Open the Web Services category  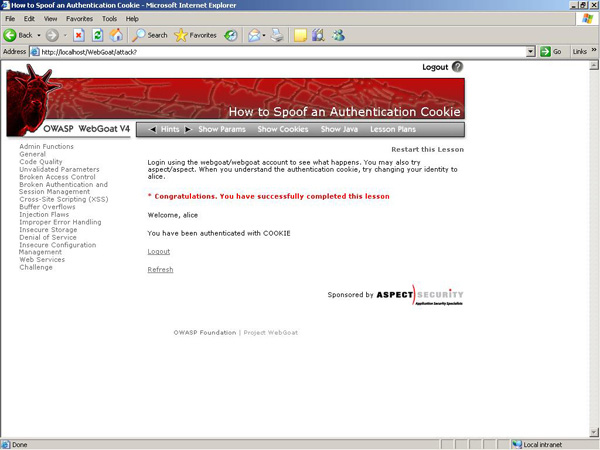coord(42,260)
